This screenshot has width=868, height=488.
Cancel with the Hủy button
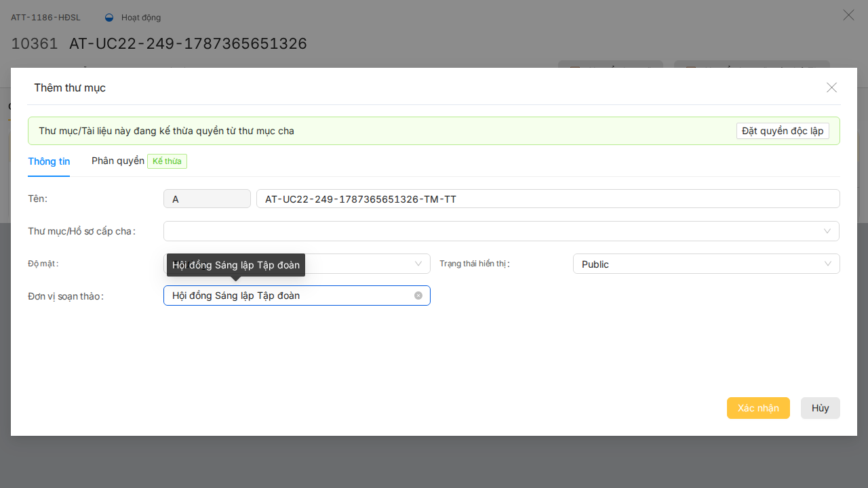click(x=821, y=408)
